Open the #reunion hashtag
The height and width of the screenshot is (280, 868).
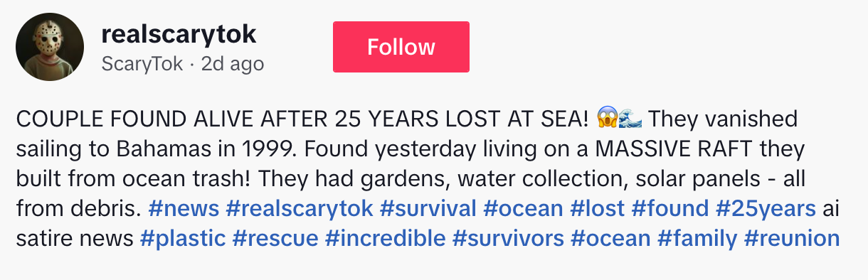coord(792,238)
